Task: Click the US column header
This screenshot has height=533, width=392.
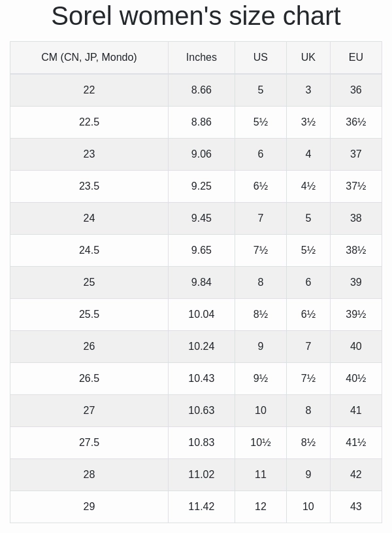Action: (x=260, y=58)
